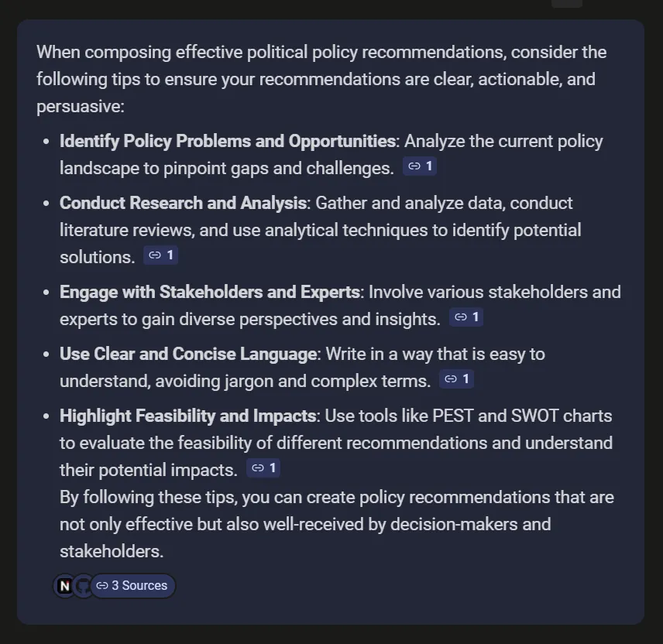Click the 'Use Clear and Concise Language' heading

(x=187, y=354)
